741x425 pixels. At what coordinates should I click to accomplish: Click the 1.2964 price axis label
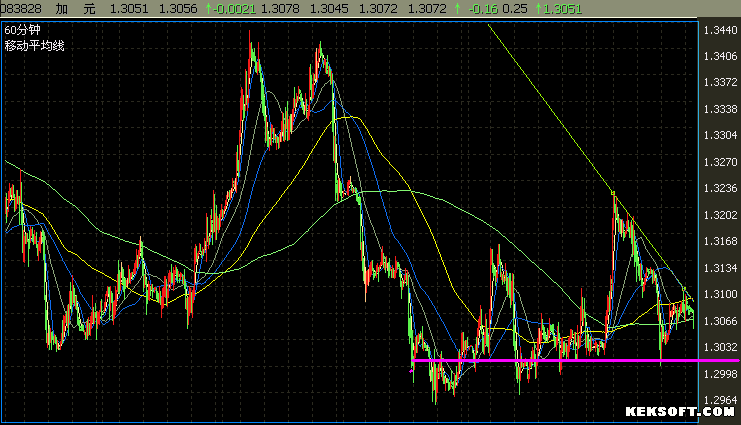point(720,400)
